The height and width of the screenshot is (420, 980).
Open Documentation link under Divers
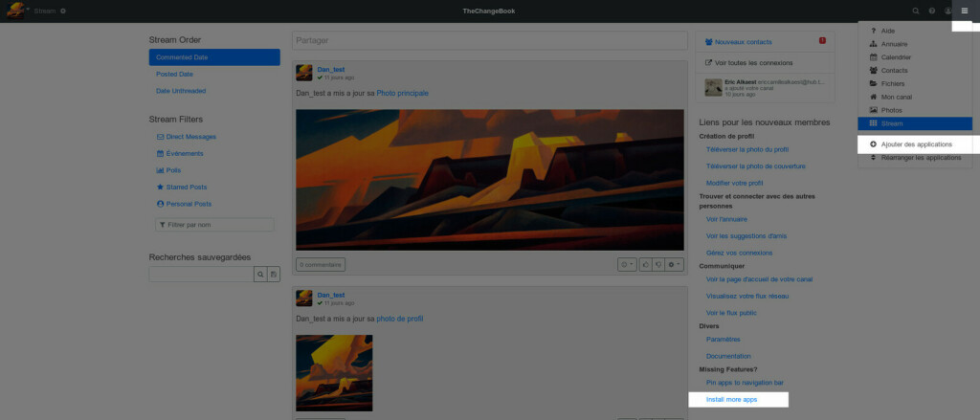pyautogui.click(x=728, y=356)
